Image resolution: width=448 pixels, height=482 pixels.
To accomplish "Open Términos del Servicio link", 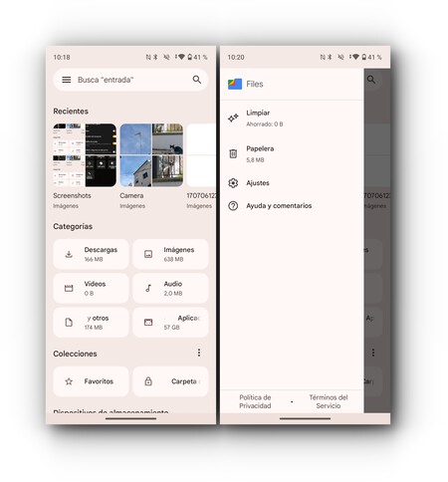I will click(329, 401).
